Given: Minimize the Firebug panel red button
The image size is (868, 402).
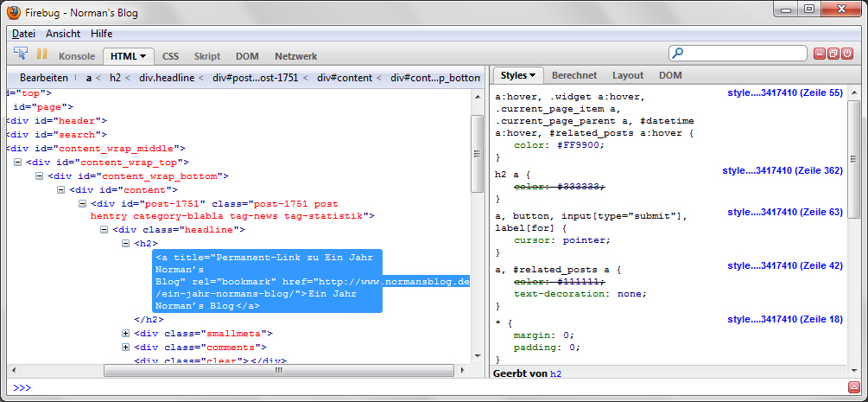Looking at the screenshot, I should tap(820, 54).
